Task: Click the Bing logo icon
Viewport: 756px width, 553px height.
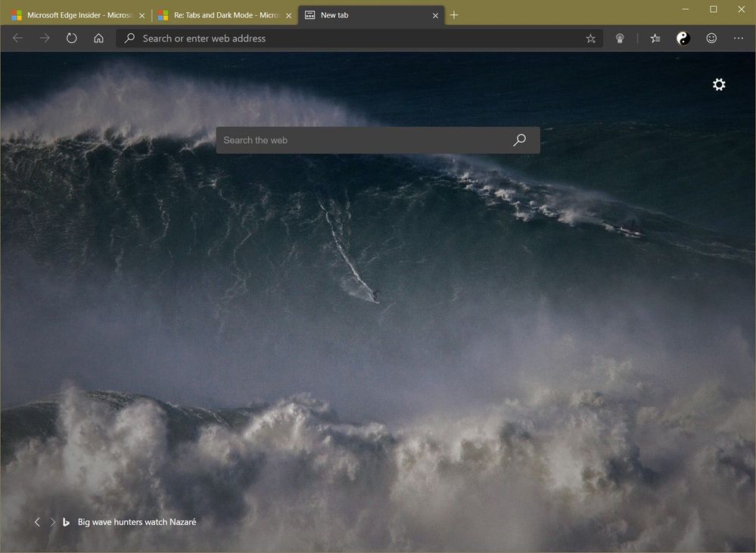Action: pos(66,522)
